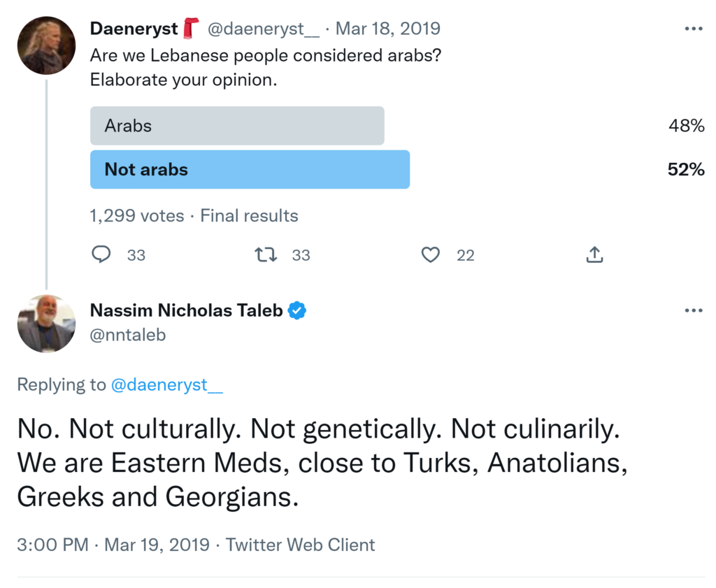This screenshot has width=716, height=588.
Task: Open Nassim Taleb's profile avatar picture
Action: coord(46,324)
